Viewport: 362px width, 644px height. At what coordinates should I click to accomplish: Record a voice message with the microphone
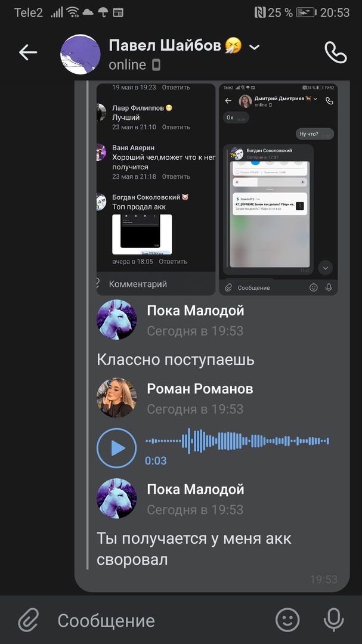[333, 620]
